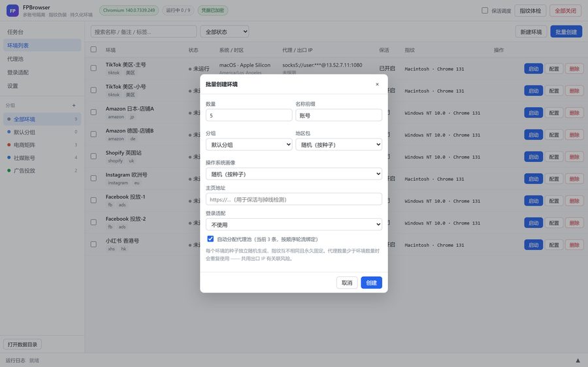Click the 运行中 0 / 9 badge
The height and width of the screenshot is (367, 588).
click(178, 10)
